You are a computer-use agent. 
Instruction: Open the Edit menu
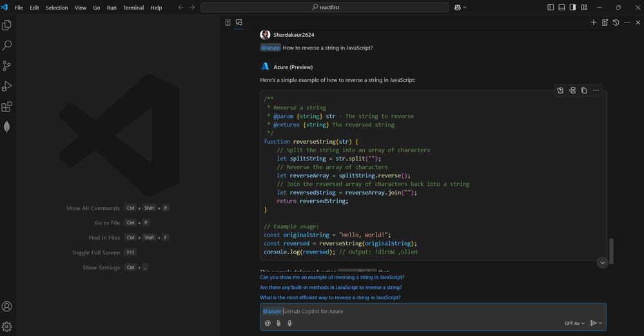(x=35, y=7)
